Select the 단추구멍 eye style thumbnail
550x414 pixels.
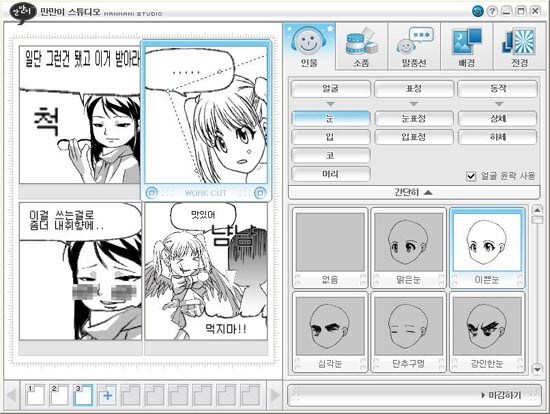(x=408, y=332)
